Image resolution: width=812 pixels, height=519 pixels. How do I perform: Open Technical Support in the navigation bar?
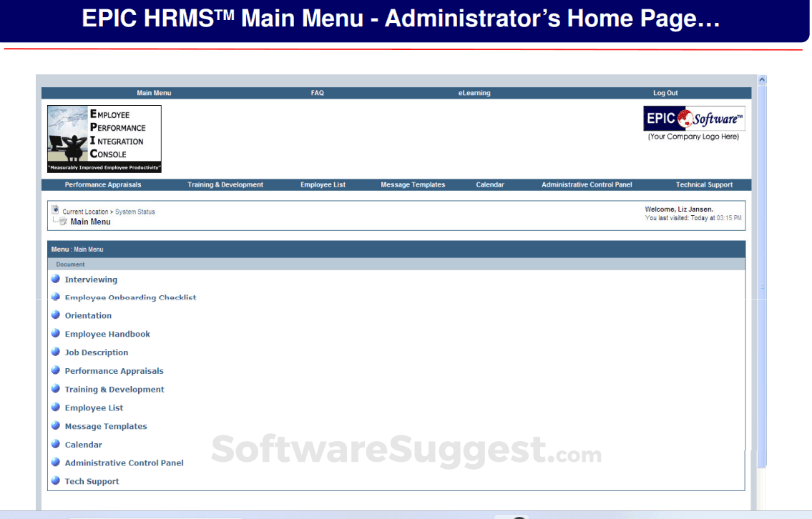pyautogui.click(x=704, y=184)
